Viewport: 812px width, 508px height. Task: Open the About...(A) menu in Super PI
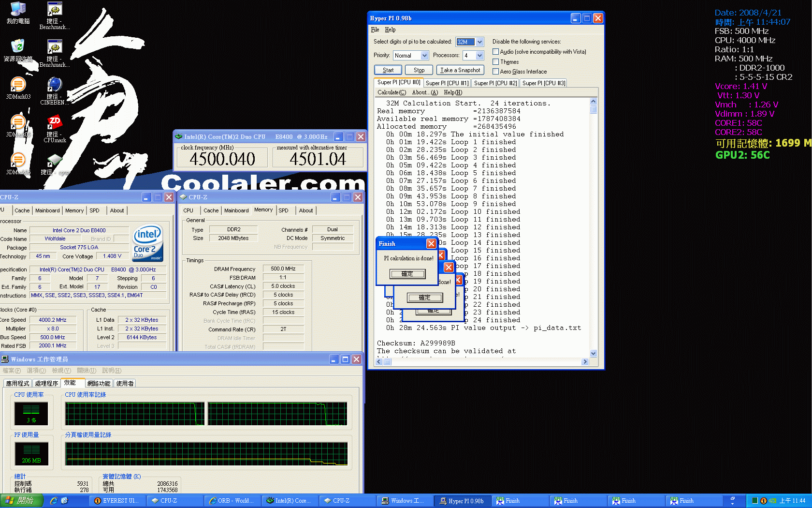point(425,92)
